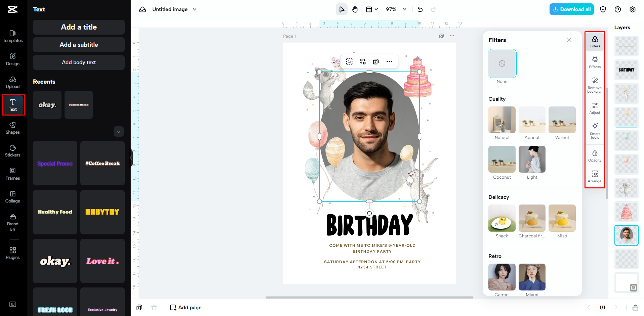Select the Remove background tool
Screen dimensions: 644x316
tap(594, 84)
